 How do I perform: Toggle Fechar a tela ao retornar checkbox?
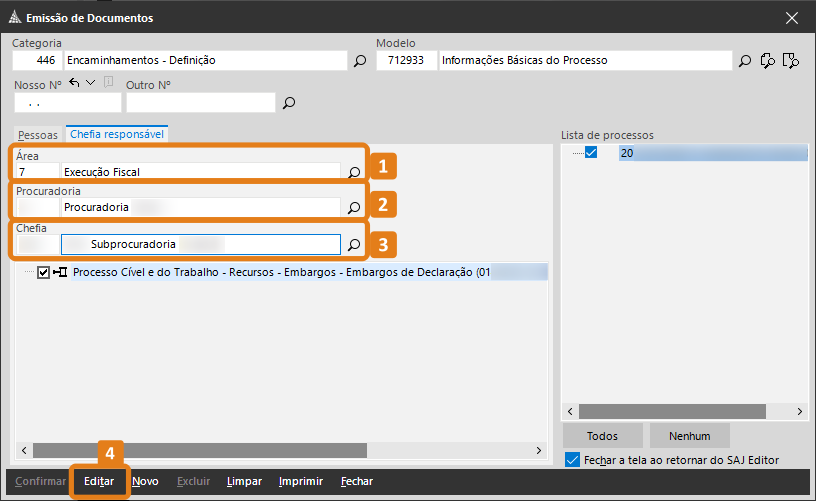tap(572, 460)
